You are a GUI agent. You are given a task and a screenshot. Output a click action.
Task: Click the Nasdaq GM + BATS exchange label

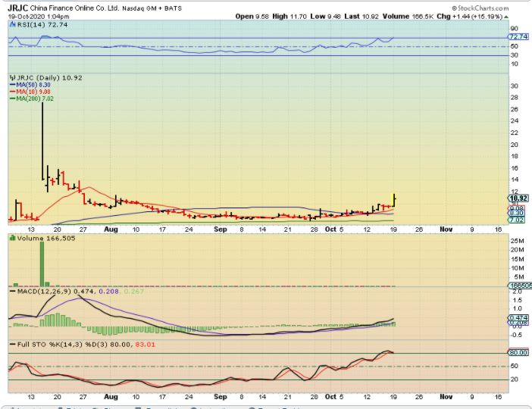tap(152, 8)
